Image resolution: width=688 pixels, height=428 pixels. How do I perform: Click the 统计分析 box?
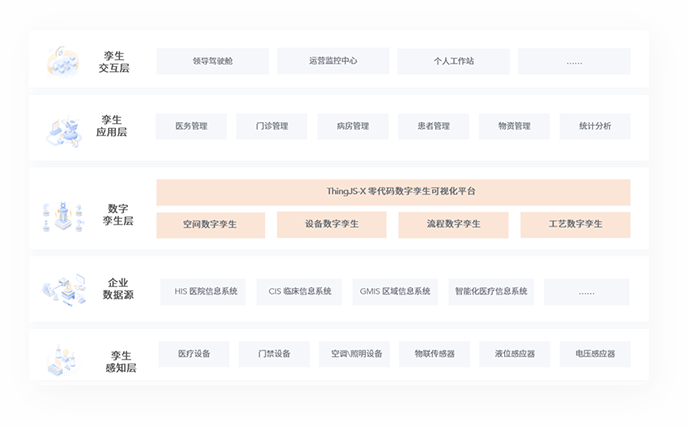[x=595, y=126]
